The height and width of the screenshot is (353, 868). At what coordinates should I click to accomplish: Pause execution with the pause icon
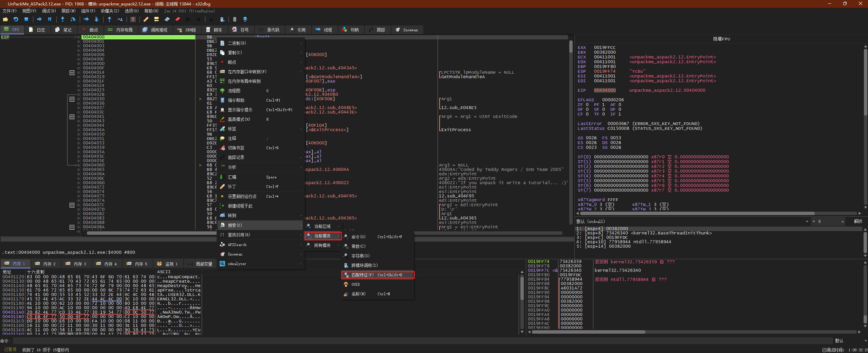[x=50, y=19]
